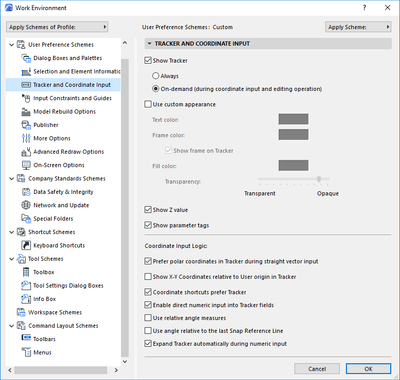The height and width of the screenshot is (380, 400).
Task: Click the Keyboard Shortcuts icon
Action: pyautogui.click(x=26, y=245)
